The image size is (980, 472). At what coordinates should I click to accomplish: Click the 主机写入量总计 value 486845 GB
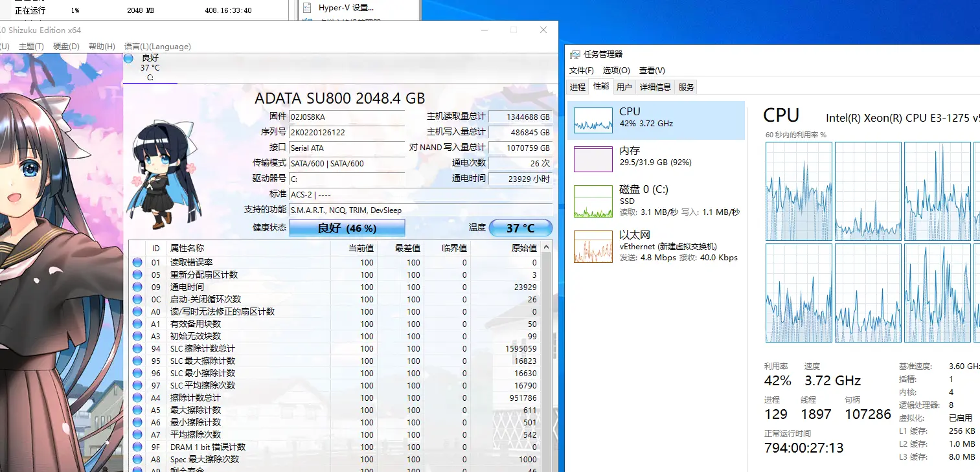coord(521,132)
